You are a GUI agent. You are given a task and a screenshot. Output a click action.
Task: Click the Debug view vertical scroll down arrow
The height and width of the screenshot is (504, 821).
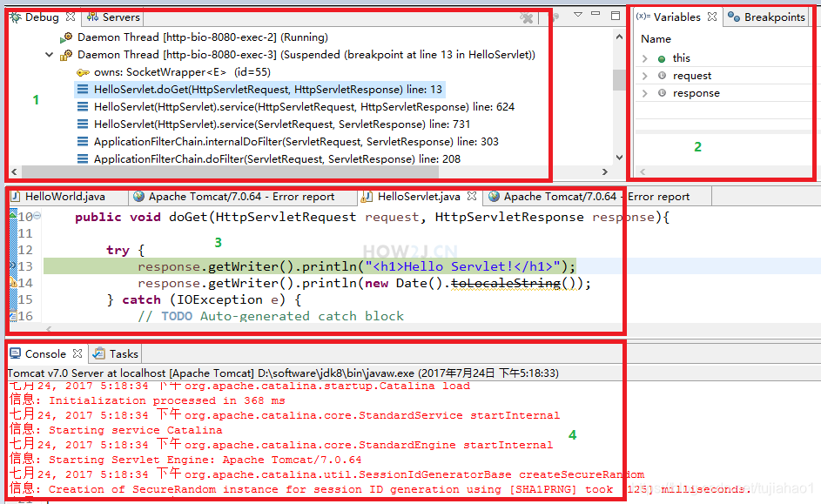pos(619,157)
